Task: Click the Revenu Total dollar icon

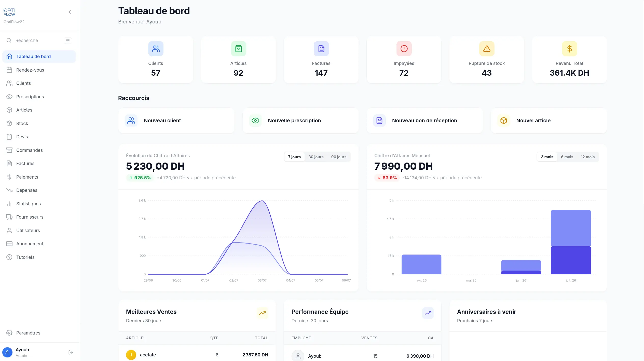Action: pyautogui.click(x=569, y=48)
